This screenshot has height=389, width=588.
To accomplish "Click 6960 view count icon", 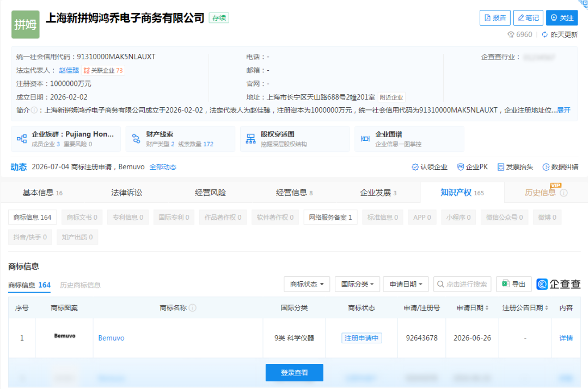I will click(x=511, y=35).
